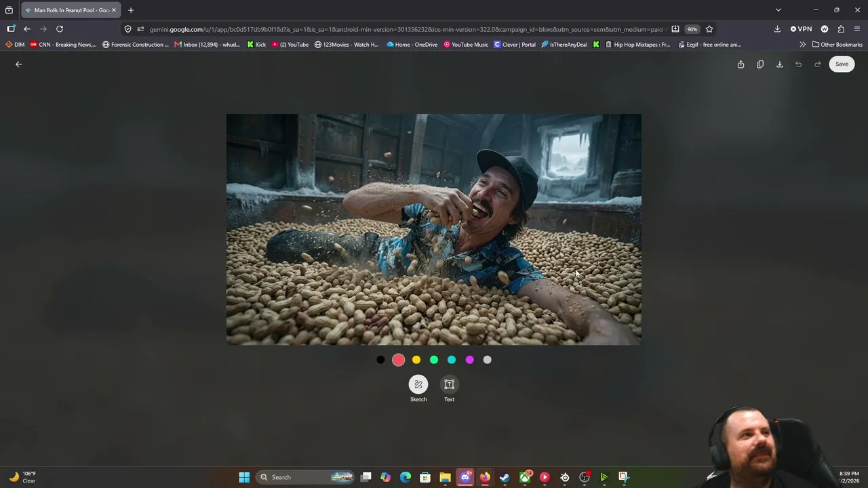Open the YouTube Music bookmark

(466, 45)
